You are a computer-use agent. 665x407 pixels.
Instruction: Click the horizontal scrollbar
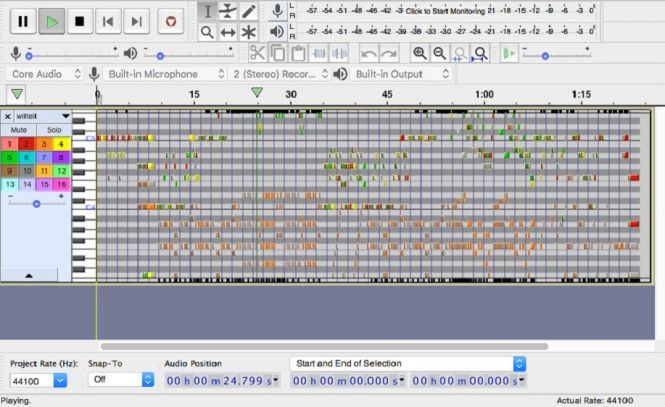[324, 346]
